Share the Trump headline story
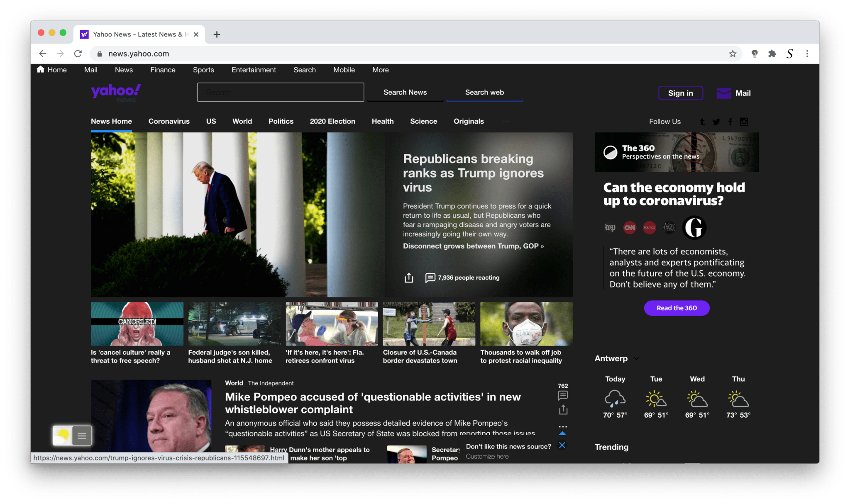This screenshot has height=504, width=850. [408, 278]
